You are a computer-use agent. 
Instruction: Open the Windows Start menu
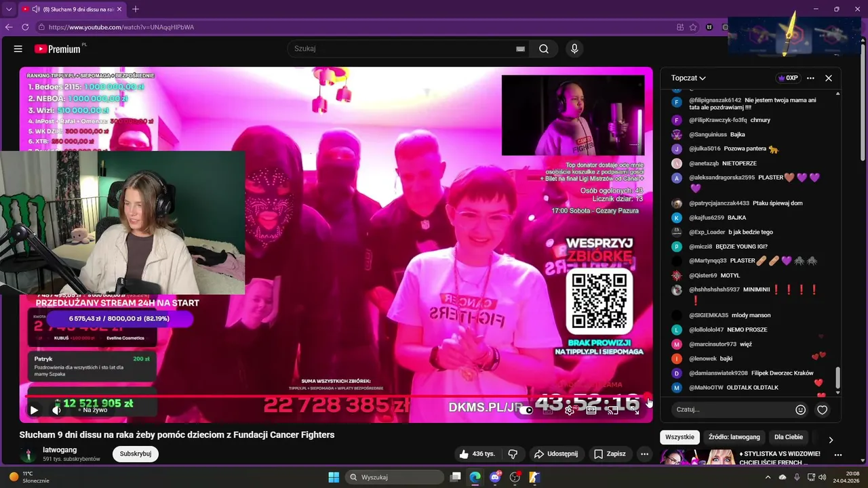pos(334,477)
